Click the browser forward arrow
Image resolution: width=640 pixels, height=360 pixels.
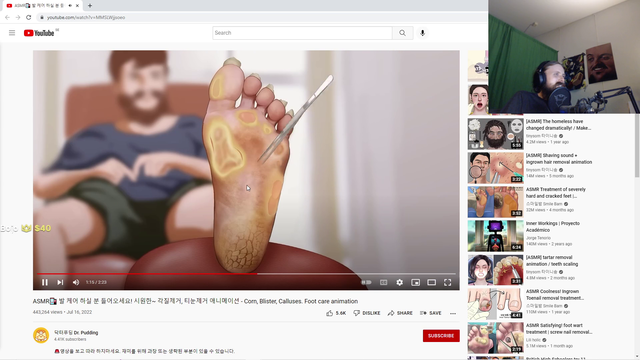(18, 17)
